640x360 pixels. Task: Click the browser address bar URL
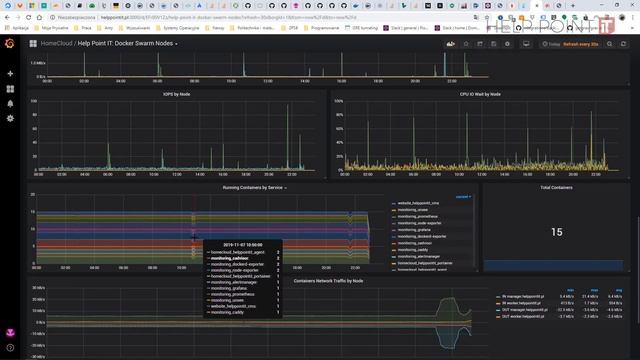tap(229, 18)
